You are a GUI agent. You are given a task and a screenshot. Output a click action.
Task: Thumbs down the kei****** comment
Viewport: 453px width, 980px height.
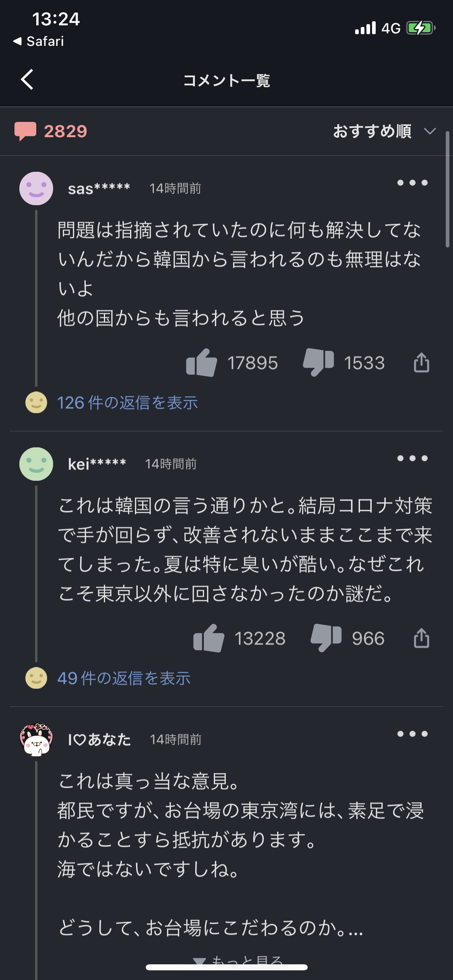point(326,638)
